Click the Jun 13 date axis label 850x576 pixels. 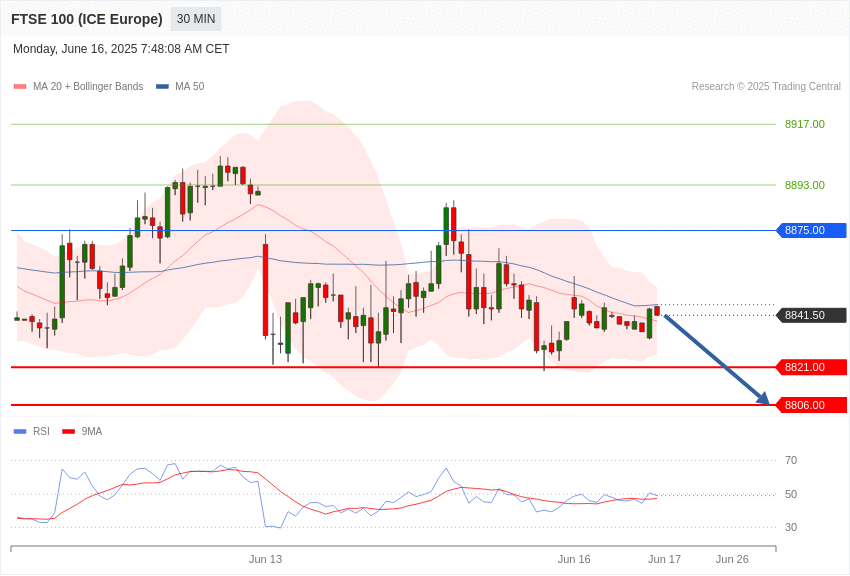(265, 559)
